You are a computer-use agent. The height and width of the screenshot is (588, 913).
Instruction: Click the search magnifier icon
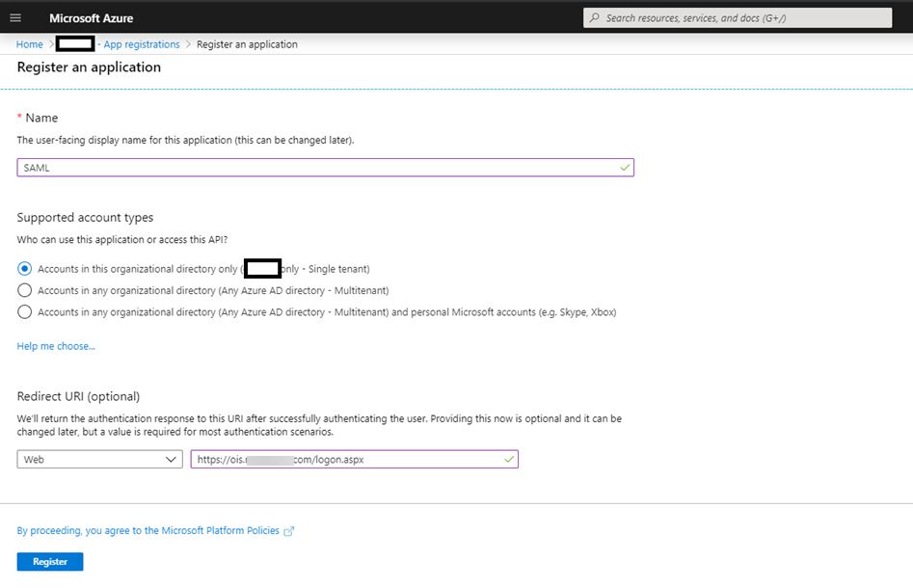(595, 18)
